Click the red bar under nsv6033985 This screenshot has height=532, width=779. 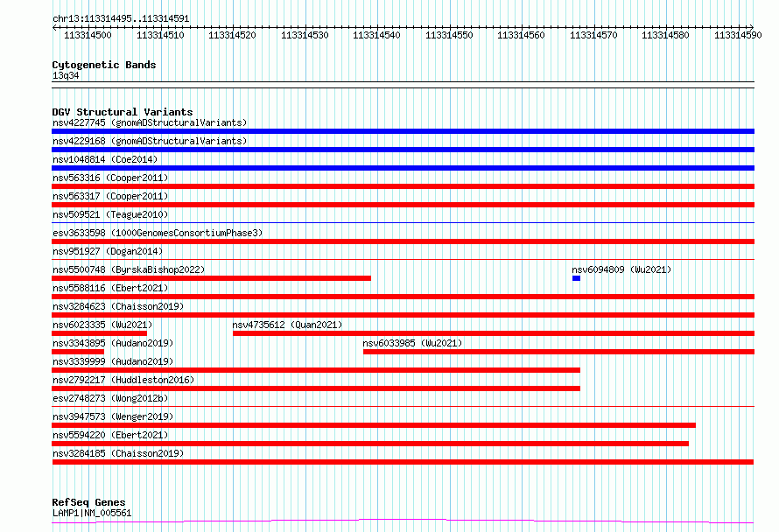(x=559, y=352)
